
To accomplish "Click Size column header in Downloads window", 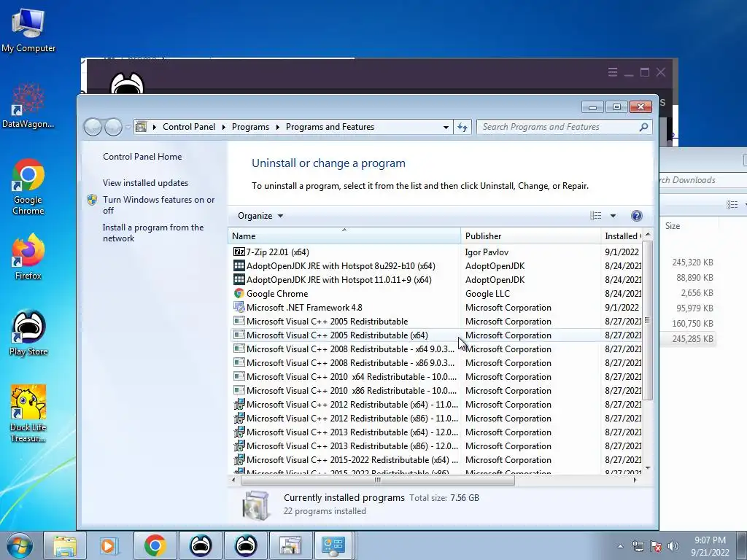I will coord(672,226).
